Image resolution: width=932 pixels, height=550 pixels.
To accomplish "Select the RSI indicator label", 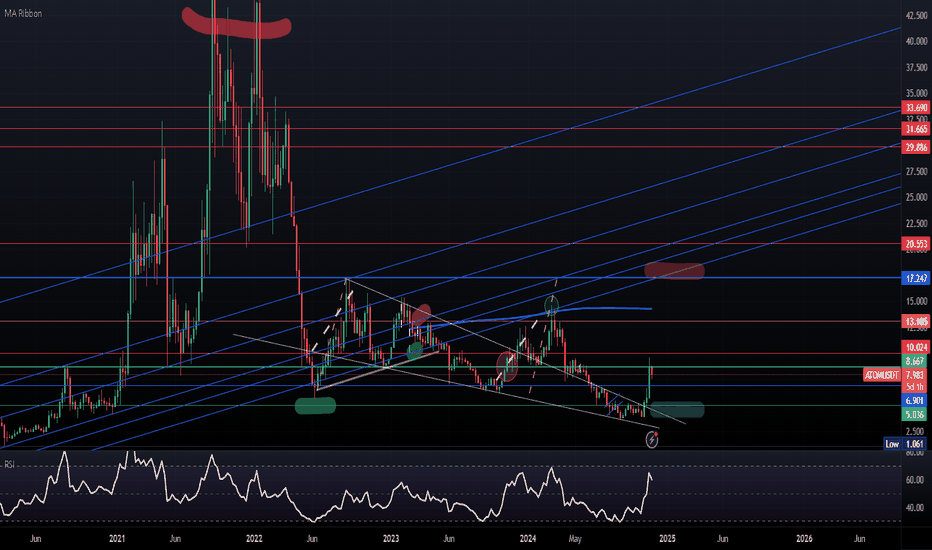I will 9,464.
